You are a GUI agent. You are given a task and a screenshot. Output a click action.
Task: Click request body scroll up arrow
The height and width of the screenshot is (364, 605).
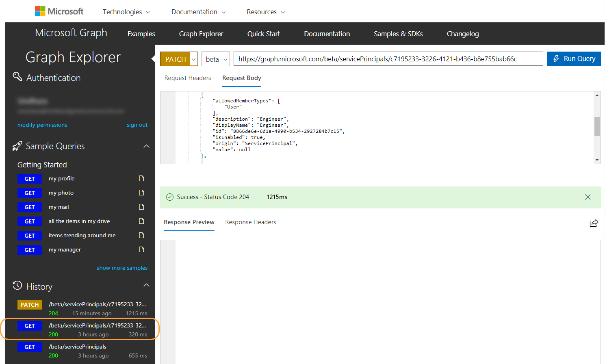coord(597,95)
